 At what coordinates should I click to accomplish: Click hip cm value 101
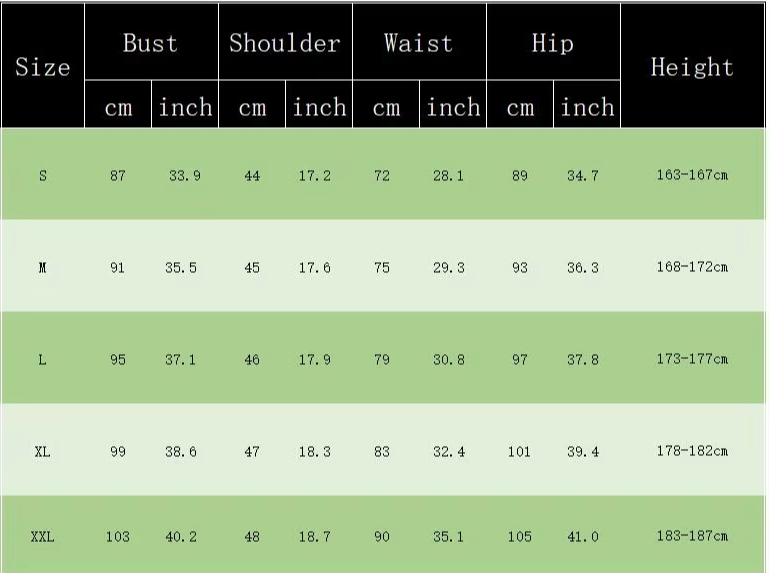(x=520, y=452)
